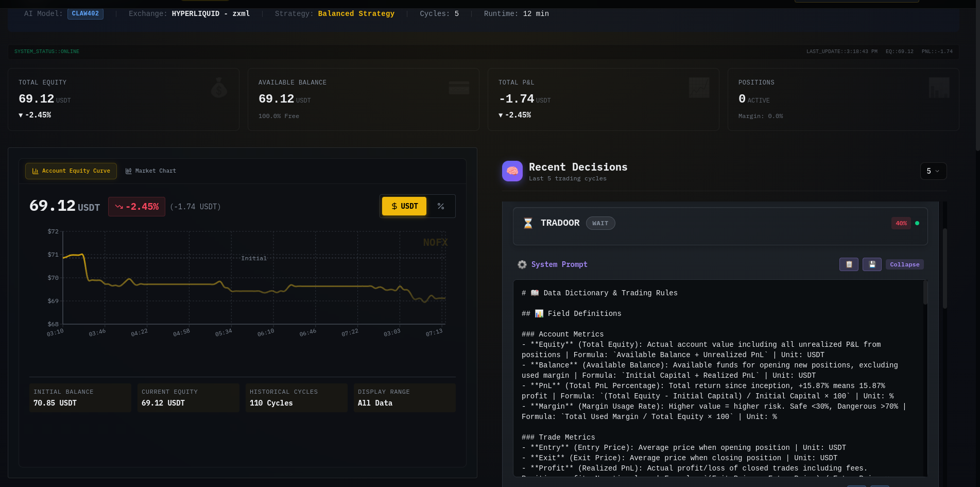Click the chart icon in Total P&L card
This screenshot has height=487, width=980.
tap(699, 88)
